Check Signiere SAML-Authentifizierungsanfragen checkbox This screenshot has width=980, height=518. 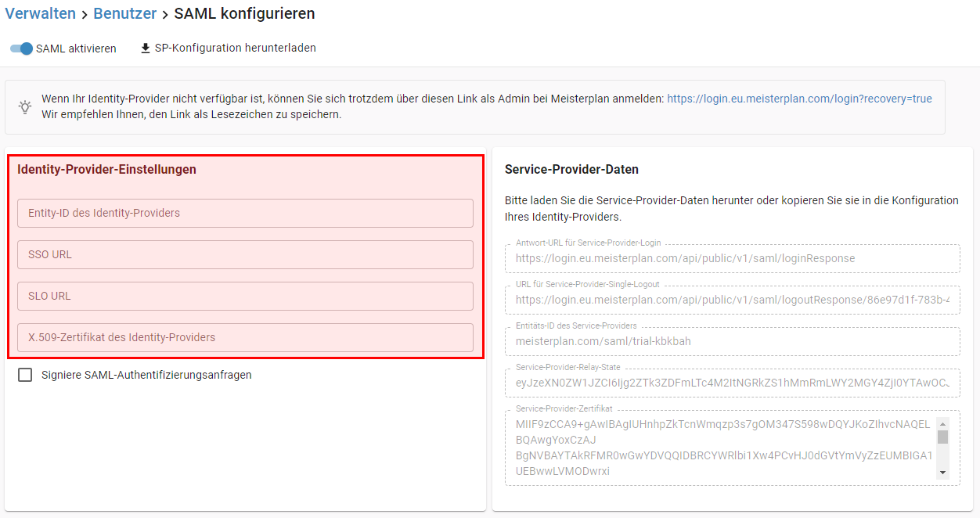tap(26, 375)
